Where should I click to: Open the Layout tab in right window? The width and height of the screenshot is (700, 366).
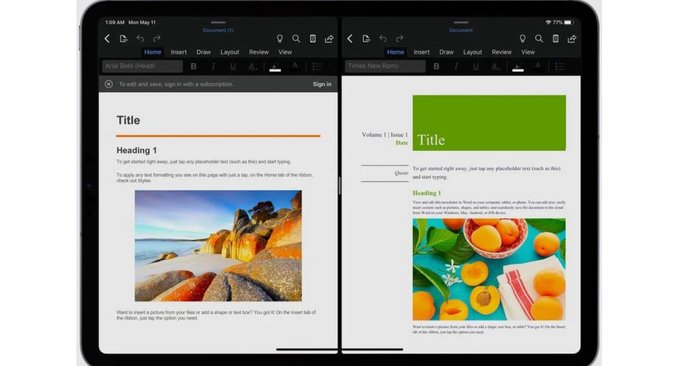(473, 52)
